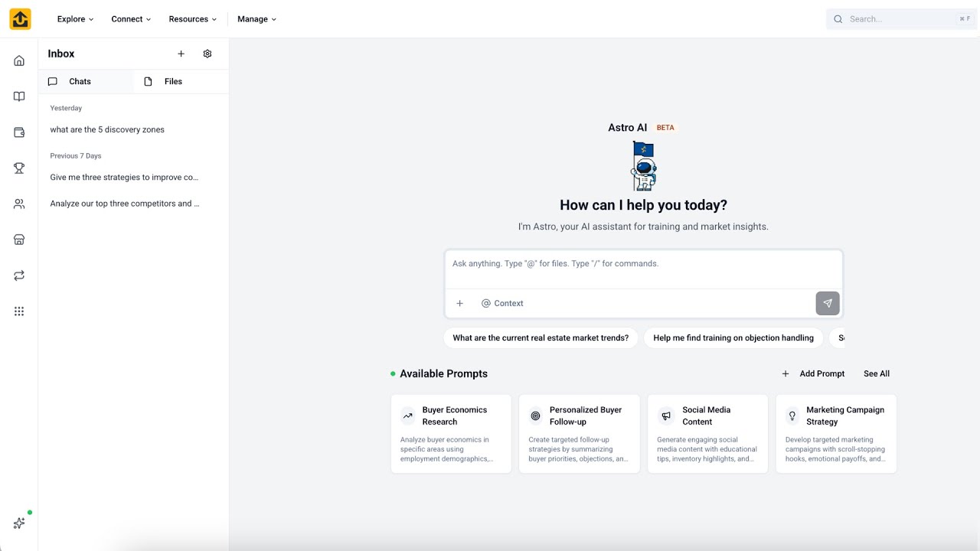Click the Astro astronaut mascot image
The image size is (980, 551).
[643, 165]
